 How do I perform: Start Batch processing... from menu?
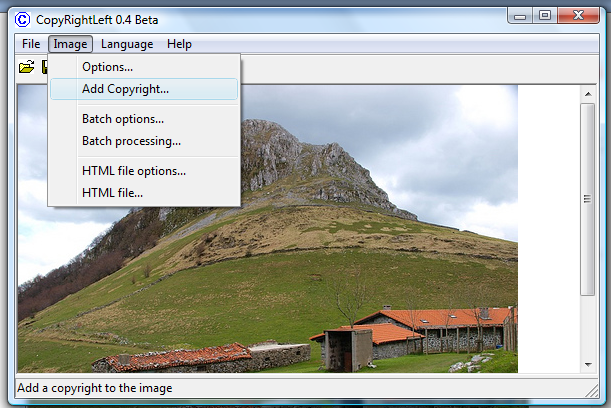coord(144,141)
